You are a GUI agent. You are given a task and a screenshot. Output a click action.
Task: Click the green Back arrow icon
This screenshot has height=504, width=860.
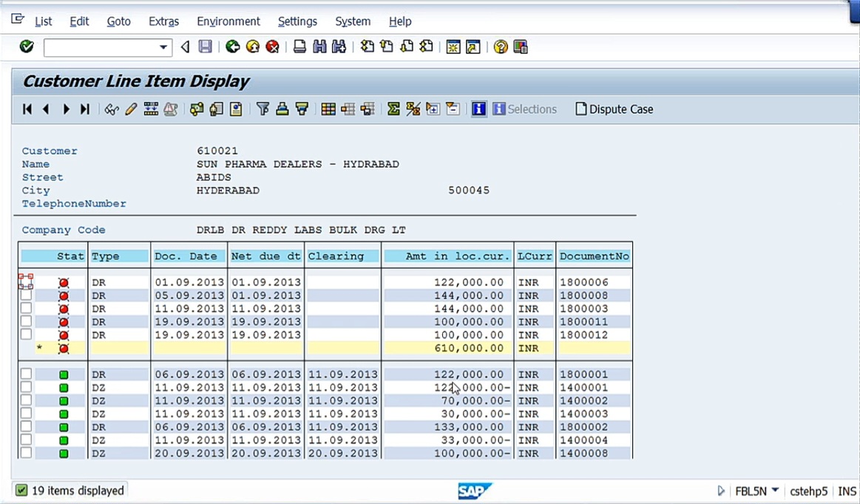click(x=232, y=47)
